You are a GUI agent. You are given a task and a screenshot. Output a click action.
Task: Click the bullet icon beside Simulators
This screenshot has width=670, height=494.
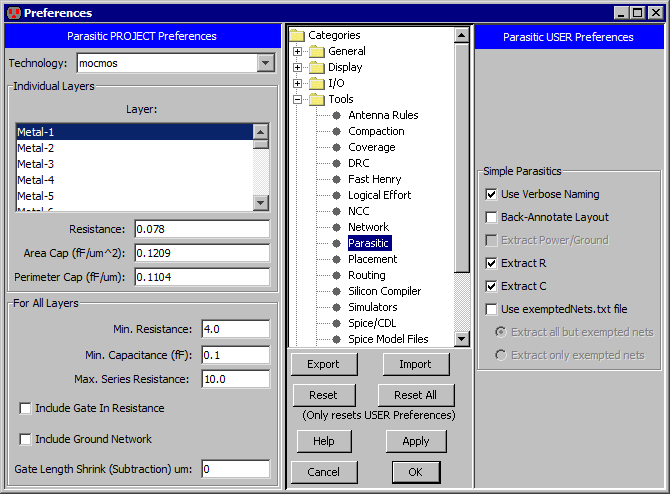click(337, 307)
